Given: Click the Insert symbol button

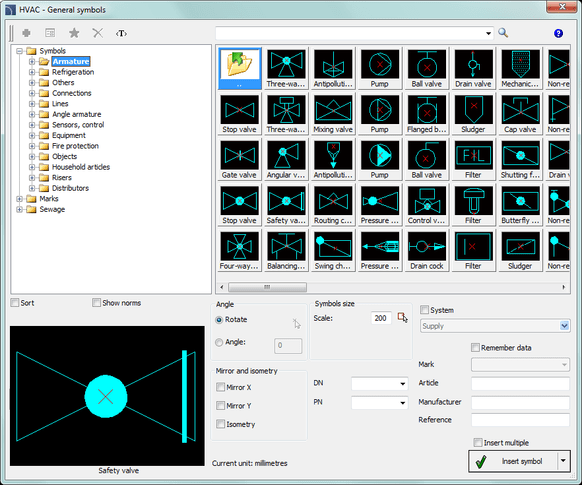Looking at the screenshot, I should [513, 461].
